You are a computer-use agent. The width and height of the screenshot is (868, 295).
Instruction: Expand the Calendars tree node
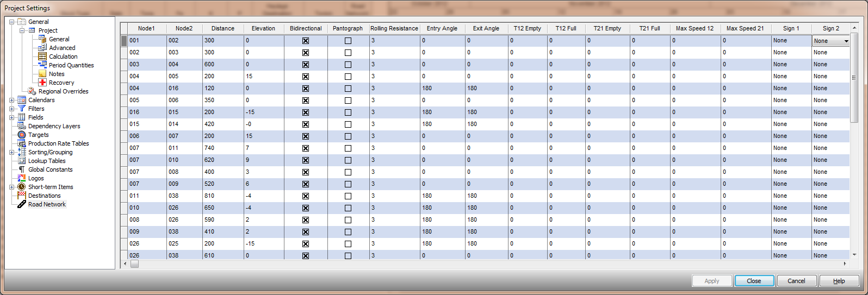click(x=12, y=100)
